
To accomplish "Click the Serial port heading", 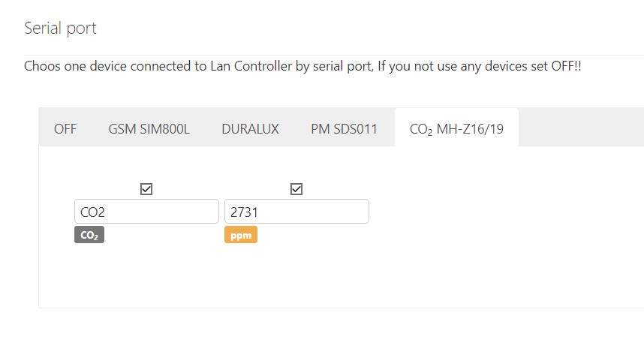I will pyautogui.click(x=60, y=29).
